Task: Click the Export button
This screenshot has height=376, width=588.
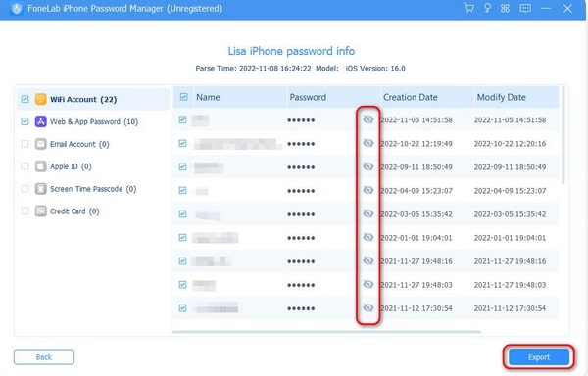Action: pos(539,357)
